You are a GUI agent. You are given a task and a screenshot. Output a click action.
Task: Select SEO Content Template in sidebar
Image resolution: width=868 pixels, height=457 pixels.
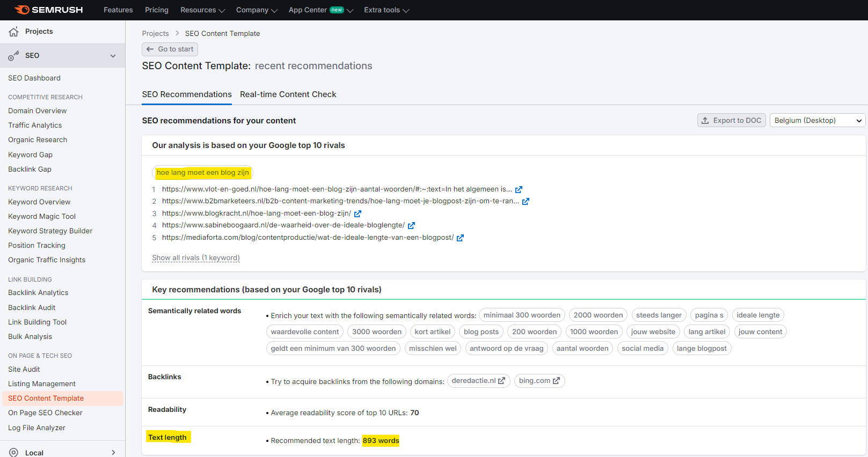click(x=62, y=399)
